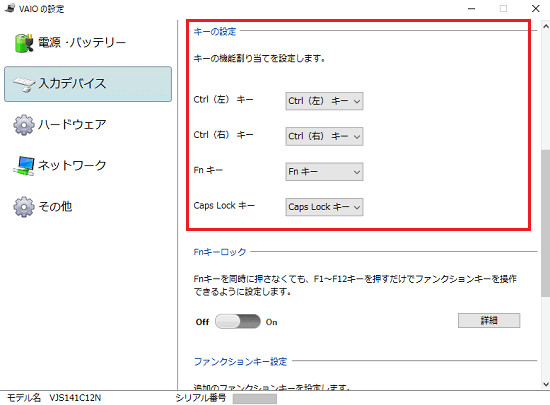Click the Ctrl (右) キー label
Viewport: 550px width, 405px height.
(223, 135)
